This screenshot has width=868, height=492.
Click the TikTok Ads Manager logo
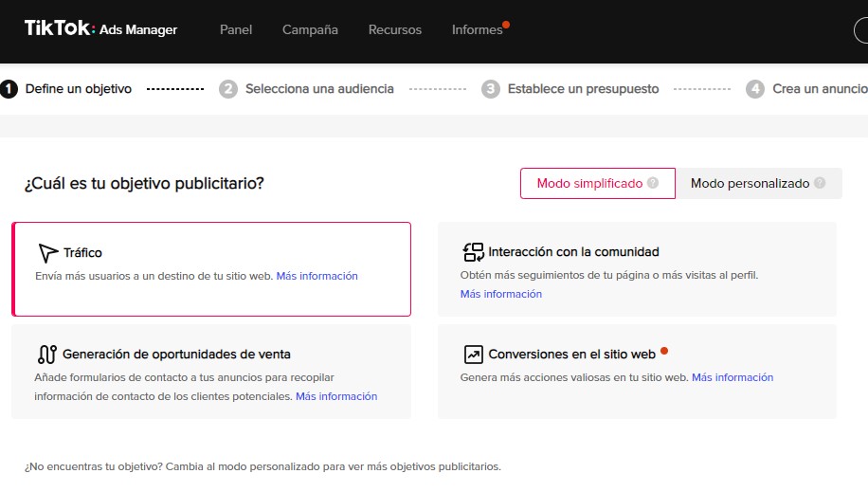pyautogui.click(x=100, y=29)
